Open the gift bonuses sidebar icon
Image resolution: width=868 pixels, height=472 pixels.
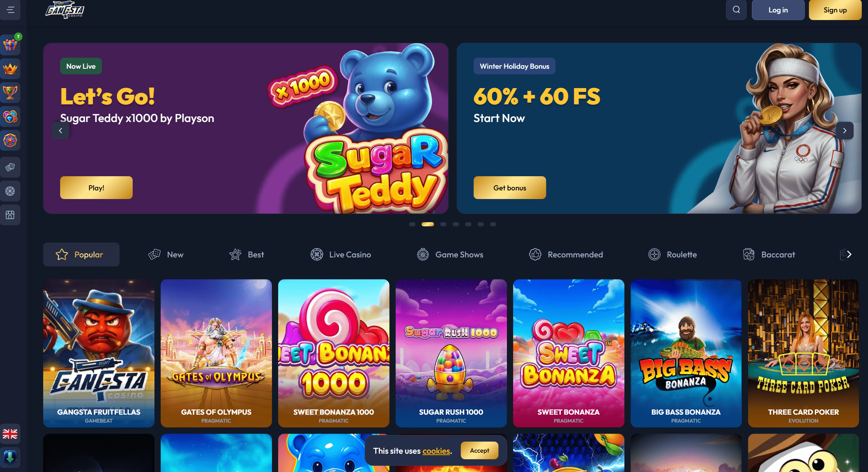tap(10, 45)
